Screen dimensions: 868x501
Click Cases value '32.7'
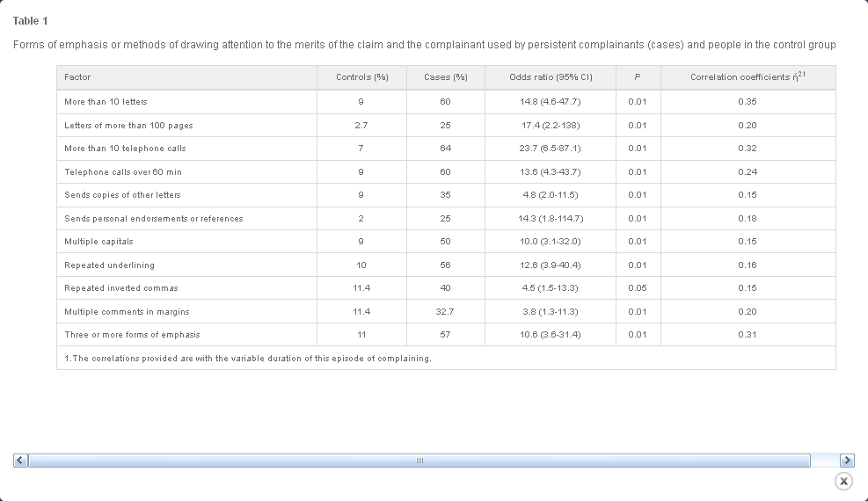click(444, 312)
